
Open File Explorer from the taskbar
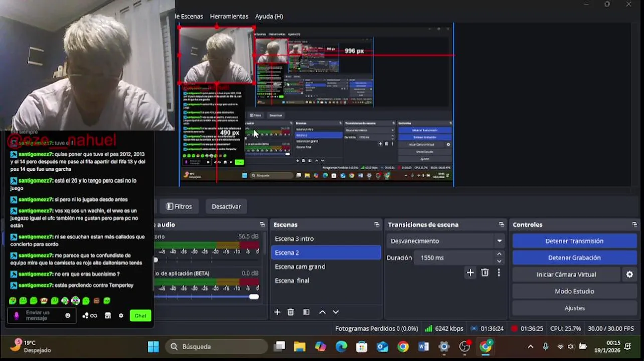(x=300, y=346)
